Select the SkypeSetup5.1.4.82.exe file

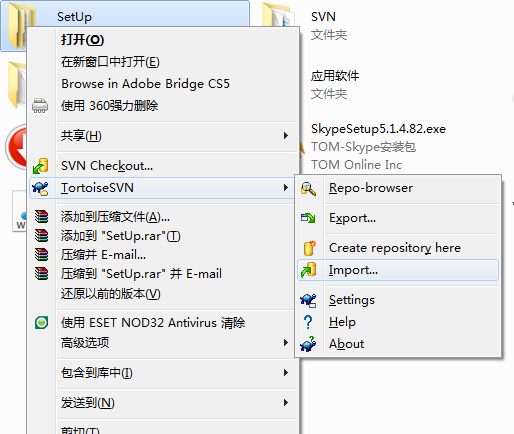[x=378, y=129]
